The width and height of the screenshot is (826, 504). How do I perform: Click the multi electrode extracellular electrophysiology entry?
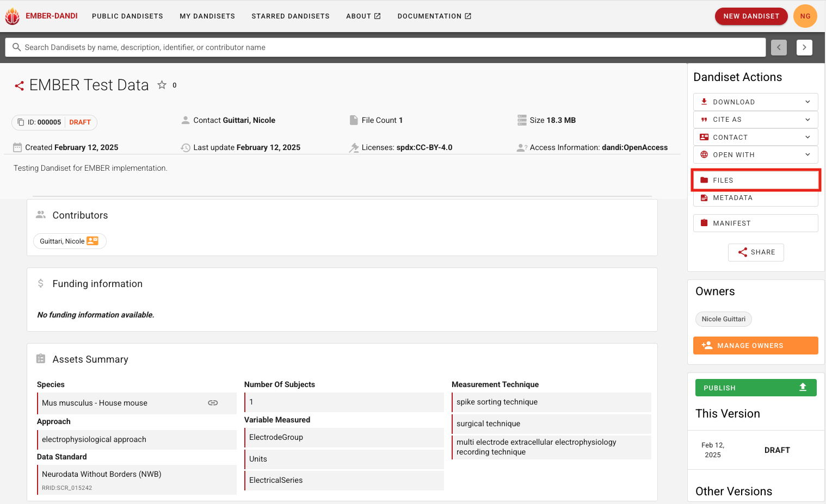click(551, 447)
